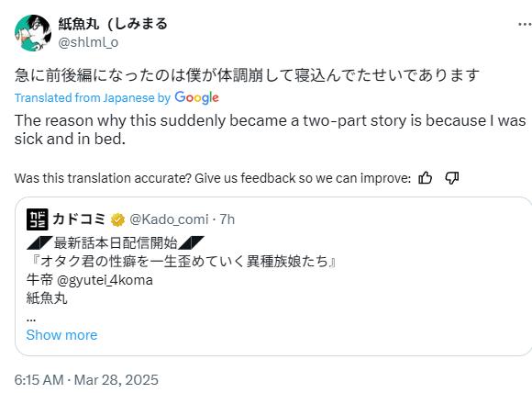Open the quoted post via its manga title line
532x393 pixels.
click(182, 262)
